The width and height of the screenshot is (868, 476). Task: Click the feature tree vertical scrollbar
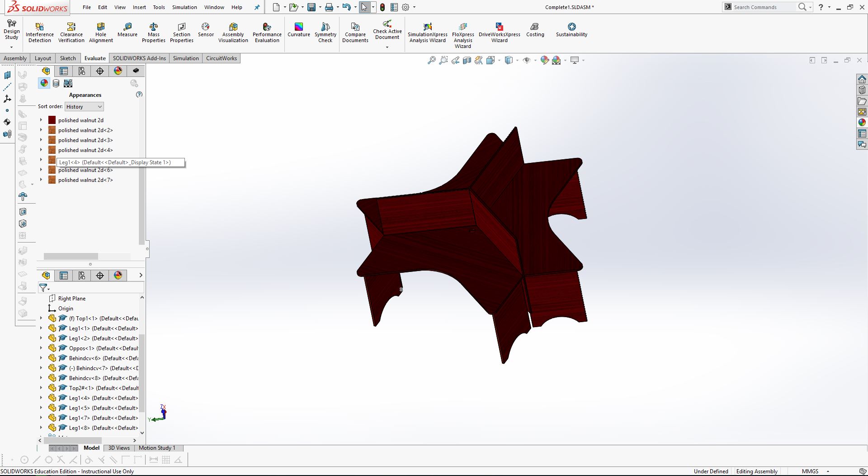pyautogui.click(x=142, y=373)
